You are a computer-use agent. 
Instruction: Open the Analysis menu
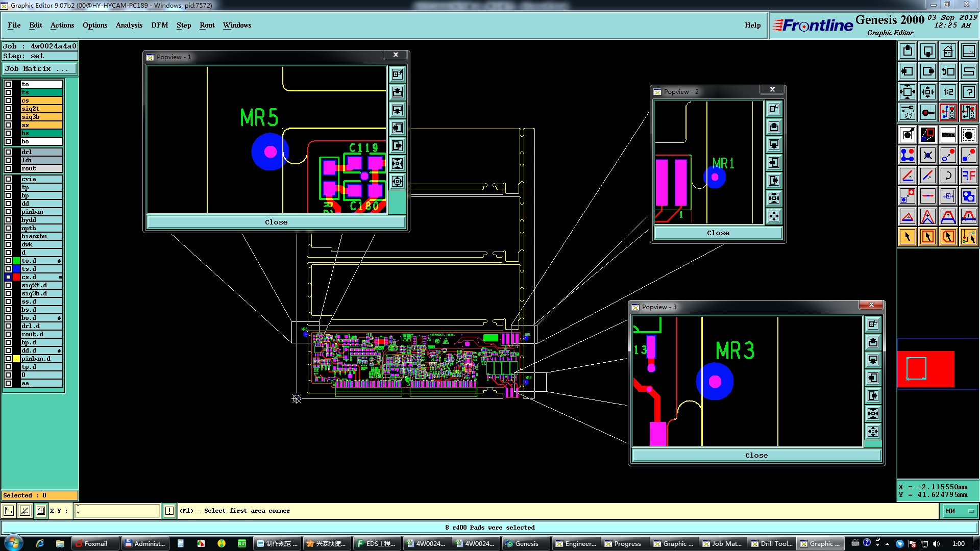pyautogui.click(x=129, y=25)
